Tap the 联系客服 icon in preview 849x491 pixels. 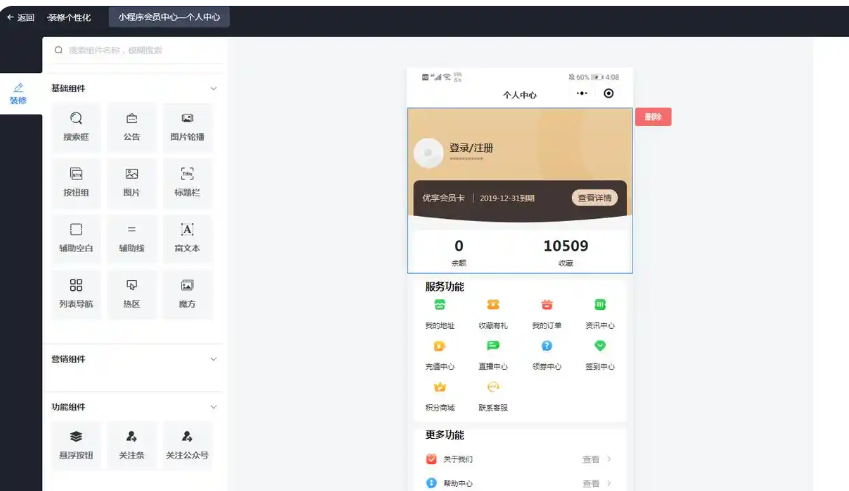pos(493,387)
